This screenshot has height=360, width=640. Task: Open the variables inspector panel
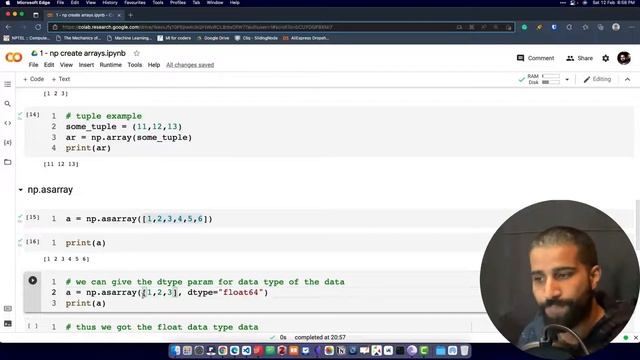click(x=7, y=142)
